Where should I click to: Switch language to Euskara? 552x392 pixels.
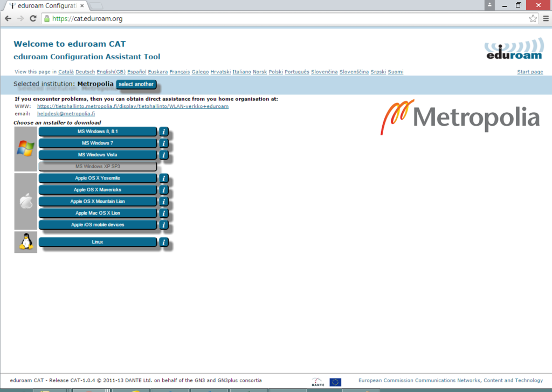[158, 72]
